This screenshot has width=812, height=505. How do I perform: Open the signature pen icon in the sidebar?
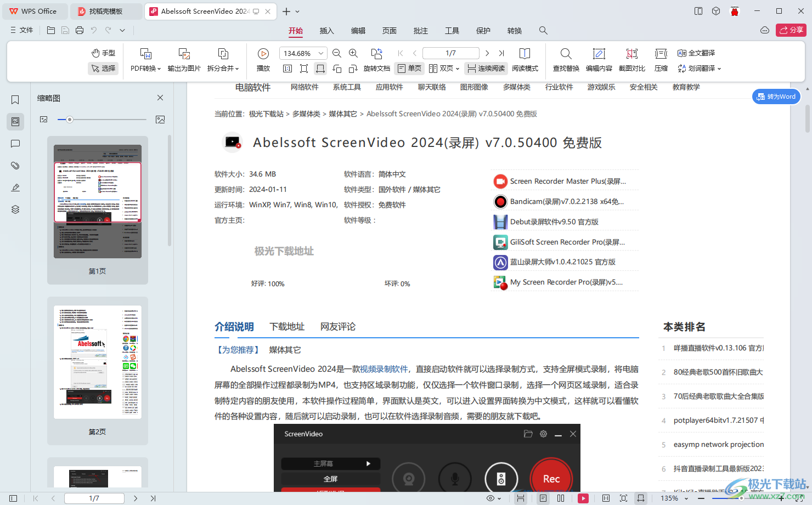click(15, 188)
